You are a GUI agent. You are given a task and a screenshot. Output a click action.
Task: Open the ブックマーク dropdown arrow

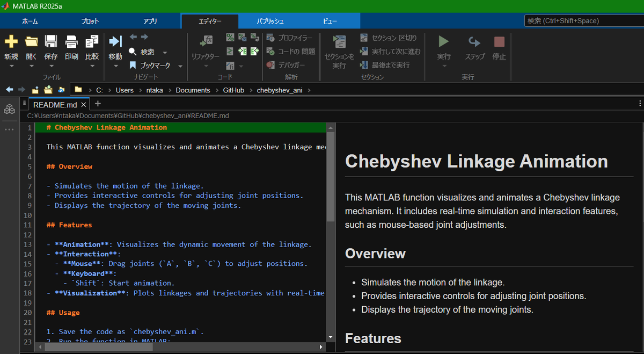[180, 66]
